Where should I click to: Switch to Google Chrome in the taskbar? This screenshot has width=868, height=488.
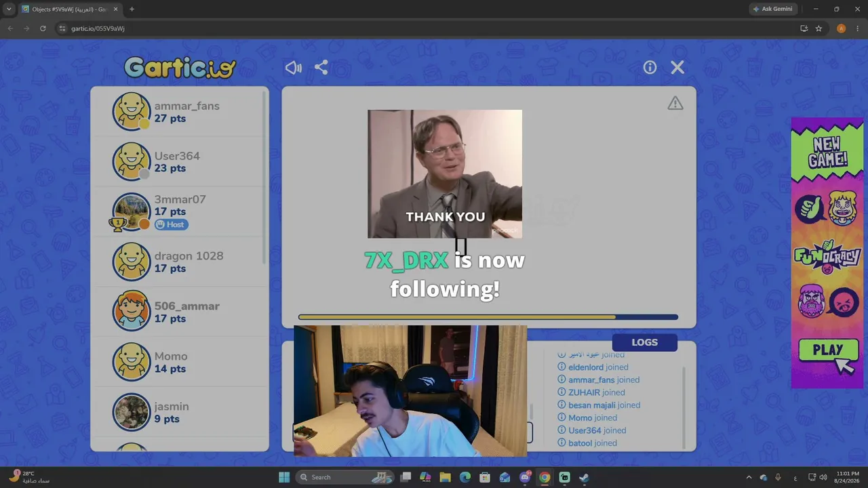(545, 477)
